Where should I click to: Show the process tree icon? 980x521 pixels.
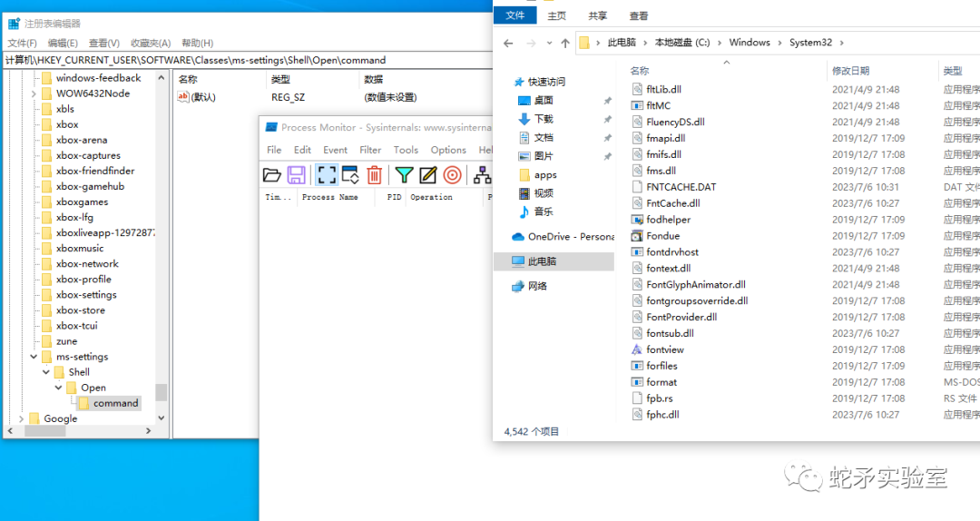(482, 175)
